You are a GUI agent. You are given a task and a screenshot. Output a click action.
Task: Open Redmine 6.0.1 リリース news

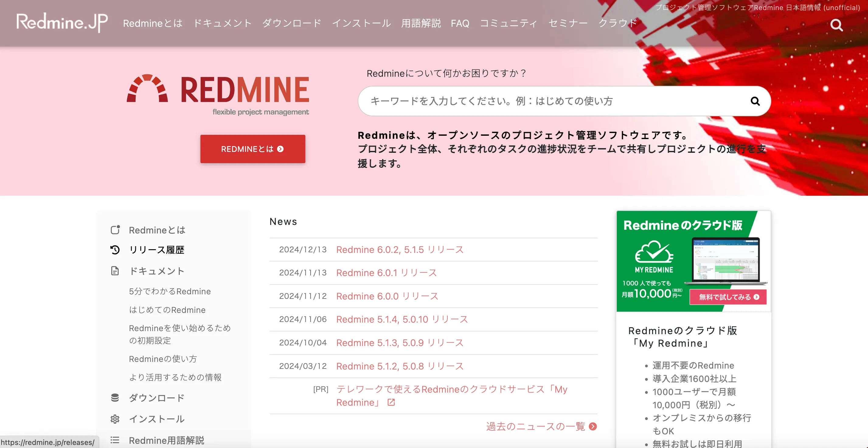pos(387,273)
